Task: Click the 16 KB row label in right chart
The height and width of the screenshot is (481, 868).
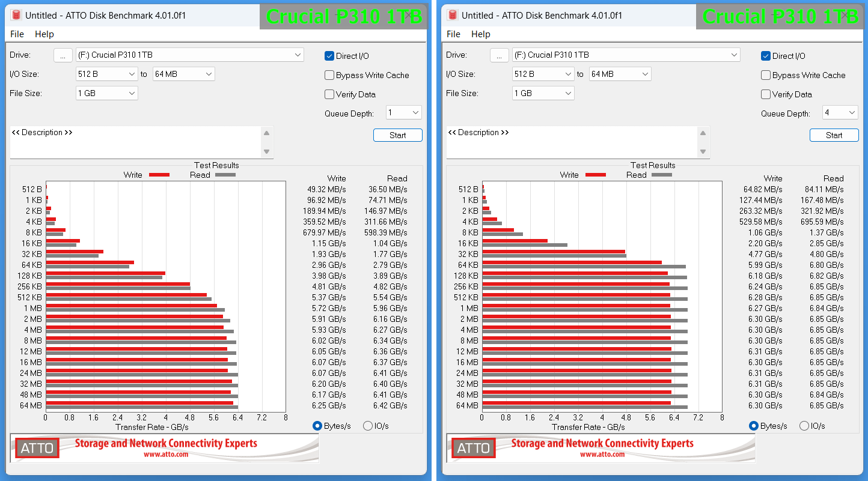Action: click(468, 243)
